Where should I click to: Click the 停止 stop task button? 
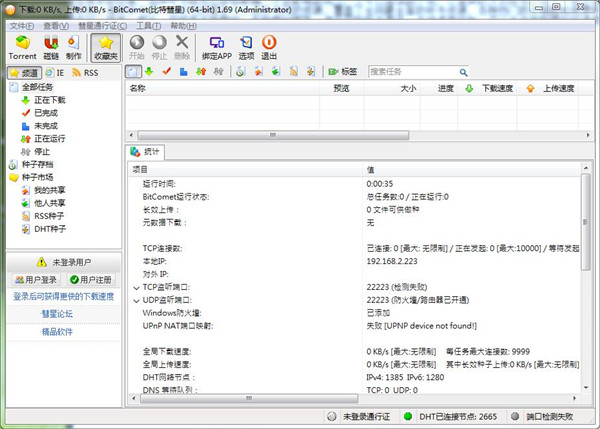coord(159,48)
